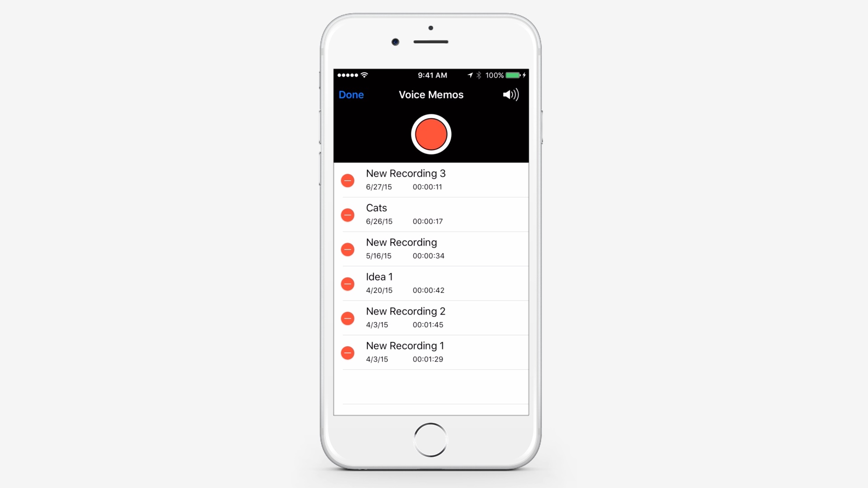
Task: Delete New Recording 2
Action: (x=348, y=318)
